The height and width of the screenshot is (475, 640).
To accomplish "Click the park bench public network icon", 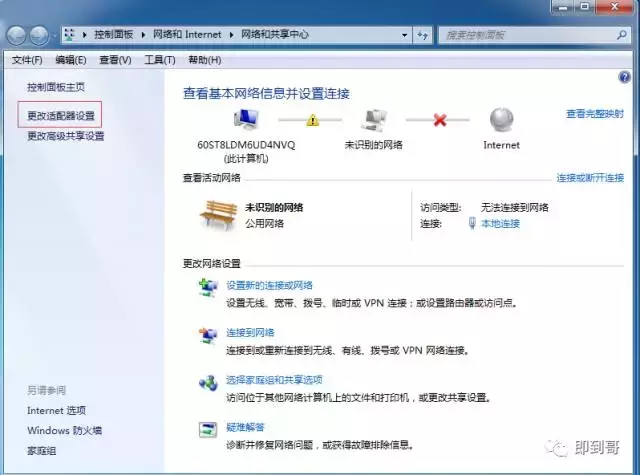I will pyautogui.click(x=219, y=215).
